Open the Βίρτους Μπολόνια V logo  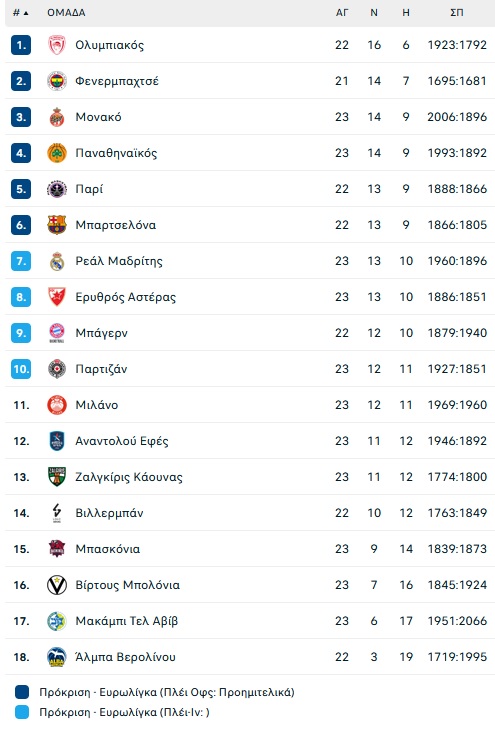[57, 585]
